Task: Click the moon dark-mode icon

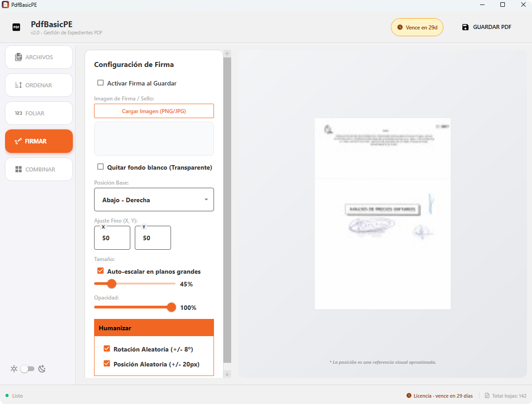Action: [x=42, y=369]
